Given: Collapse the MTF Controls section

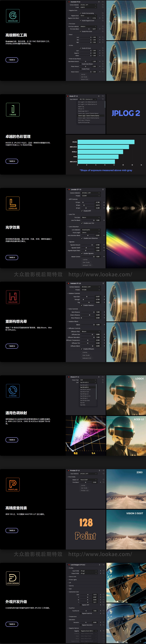Looking at the screenshot, I should (68, 199).
